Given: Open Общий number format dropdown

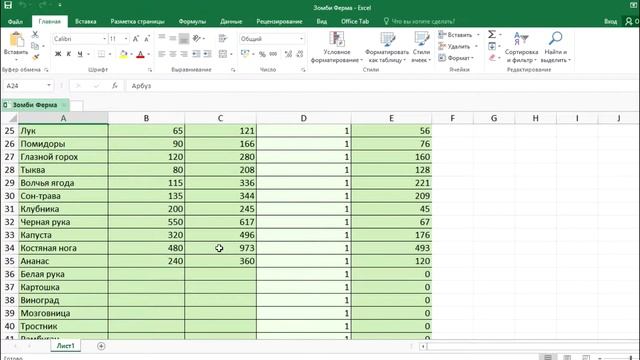Looking at the screenshot, I should coord(301,39).
